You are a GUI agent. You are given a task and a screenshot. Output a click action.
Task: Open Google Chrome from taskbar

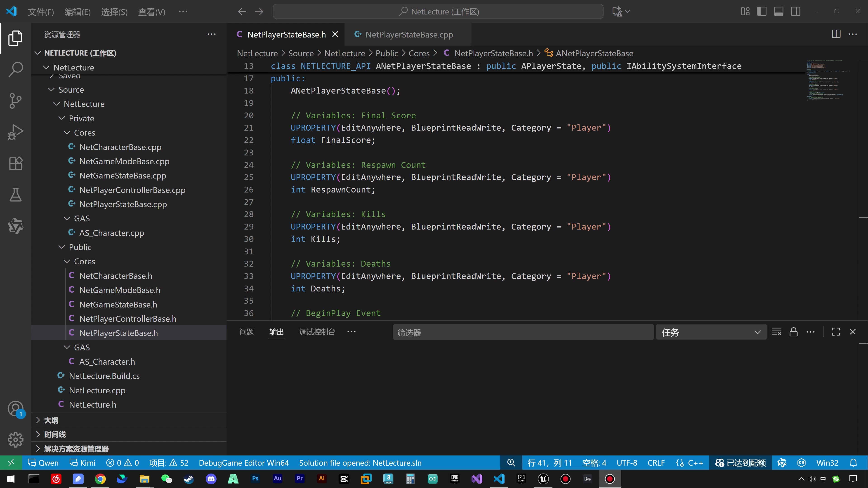(x=100, y=479)
